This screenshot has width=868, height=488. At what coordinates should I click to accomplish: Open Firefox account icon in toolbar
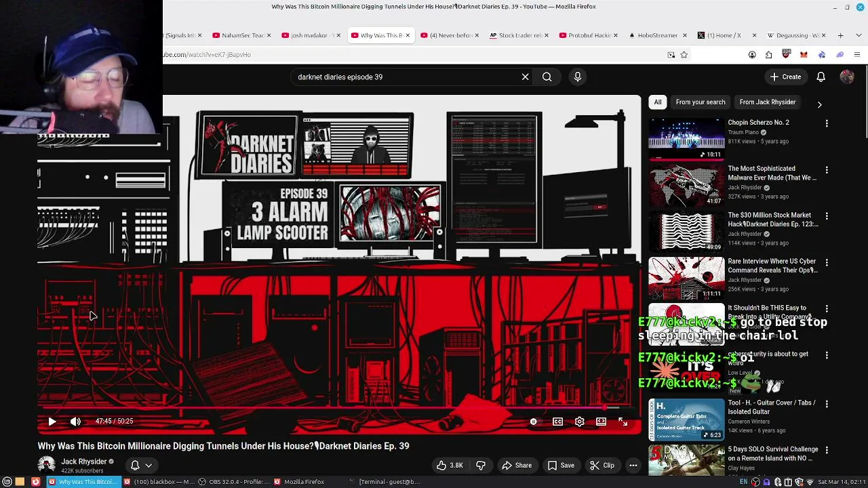(752, 55)
